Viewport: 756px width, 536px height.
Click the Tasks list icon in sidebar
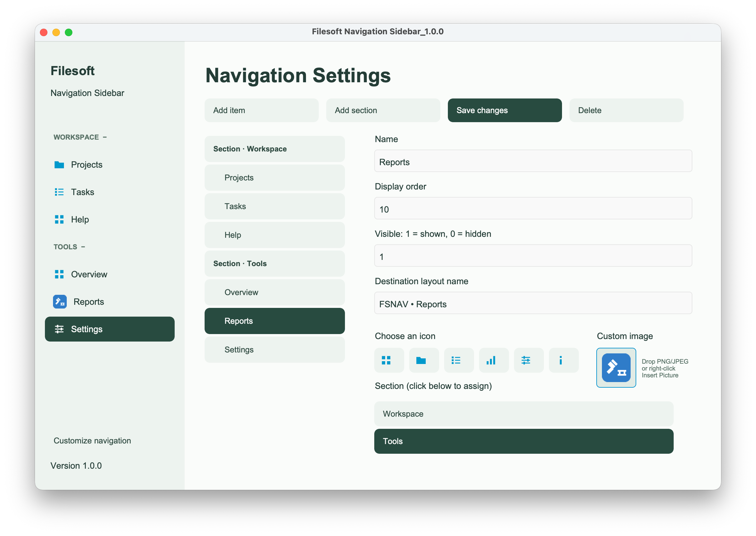pyautogui.click(x=59, y=192)
